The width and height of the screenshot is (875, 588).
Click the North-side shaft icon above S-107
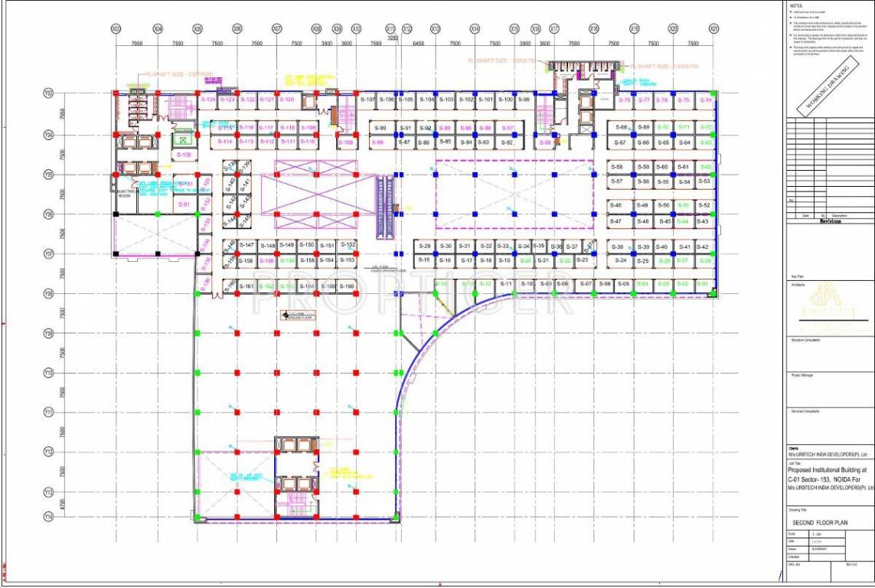[331, 90]
